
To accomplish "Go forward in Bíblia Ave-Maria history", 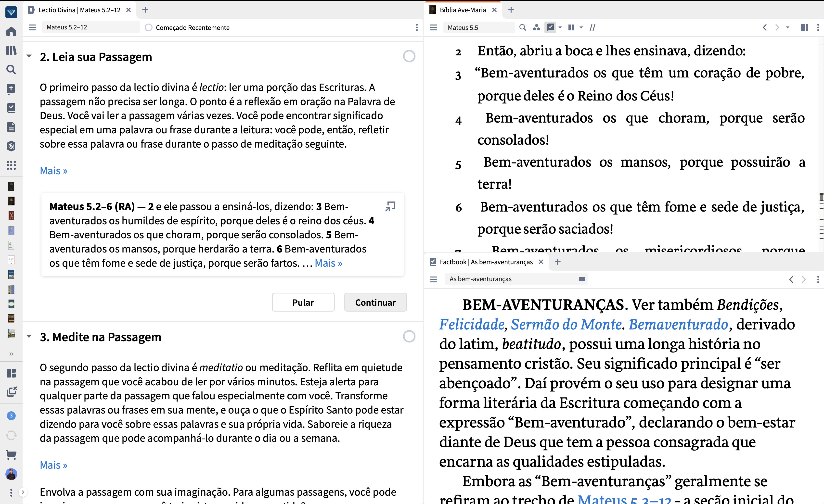I will click(777, 27).
